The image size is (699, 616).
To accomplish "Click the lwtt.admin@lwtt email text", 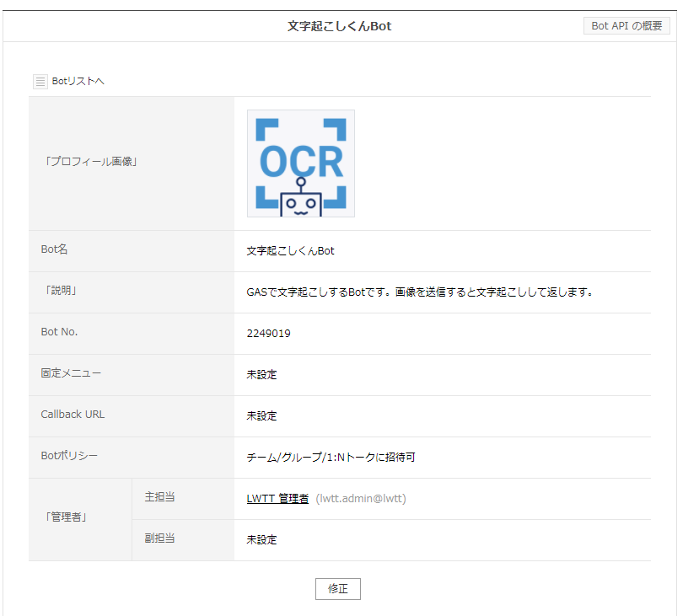I will [361, 499].
